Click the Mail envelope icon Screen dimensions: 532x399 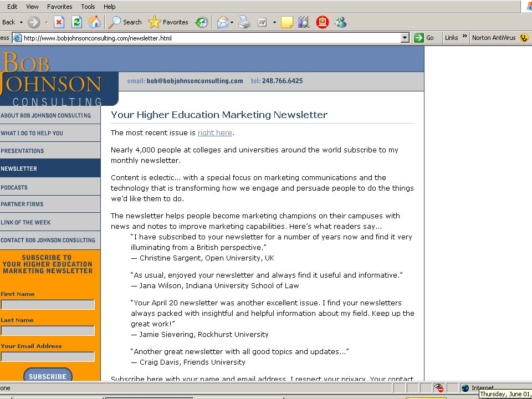coord(223,22)
